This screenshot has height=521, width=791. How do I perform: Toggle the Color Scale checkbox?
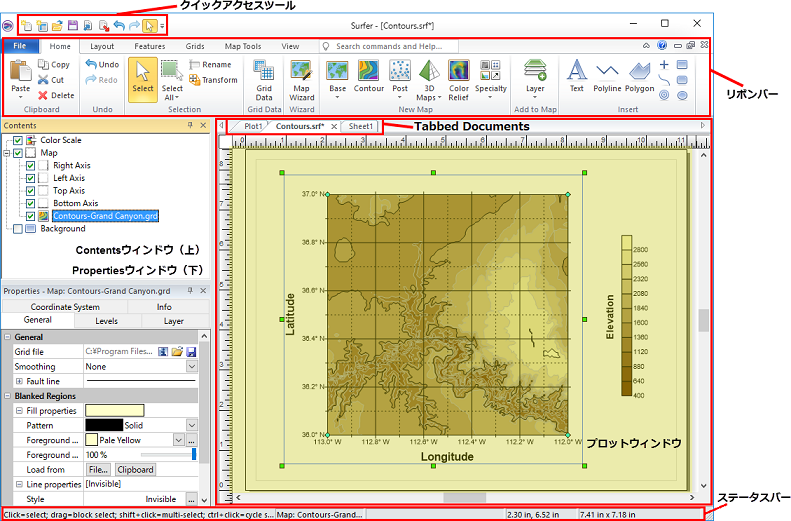18,141
